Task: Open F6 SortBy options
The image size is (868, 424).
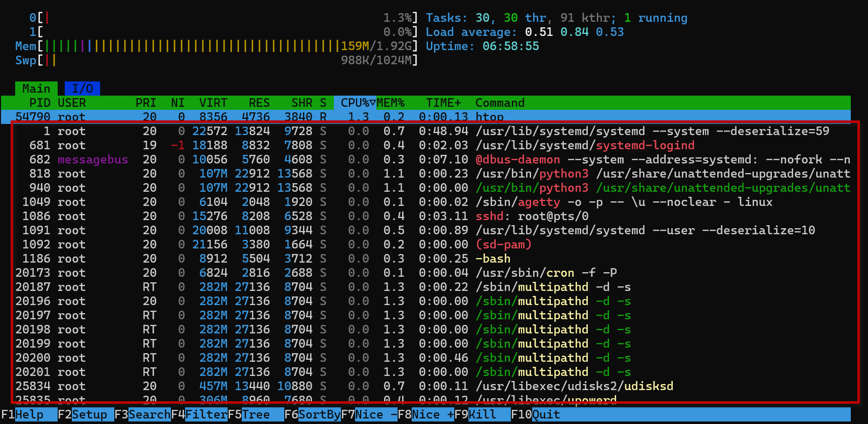Action: click(x=319, y=414)
